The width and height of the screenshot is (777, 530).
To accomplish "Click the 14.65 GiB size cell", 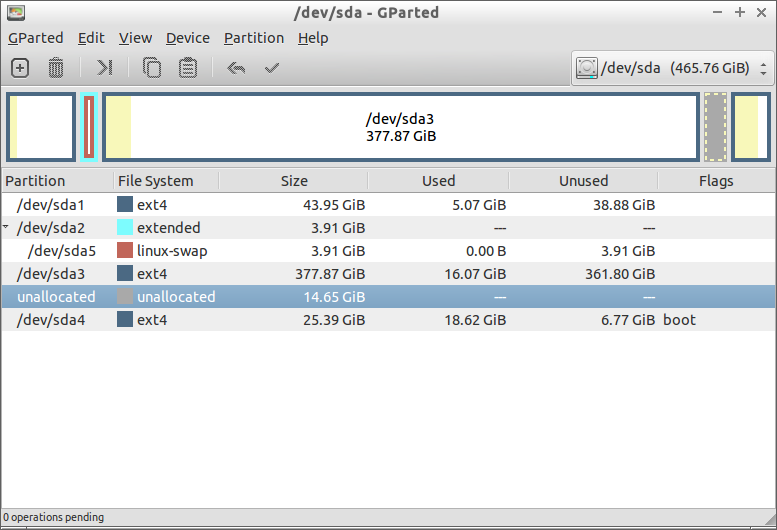I will (x=334, y=297).
